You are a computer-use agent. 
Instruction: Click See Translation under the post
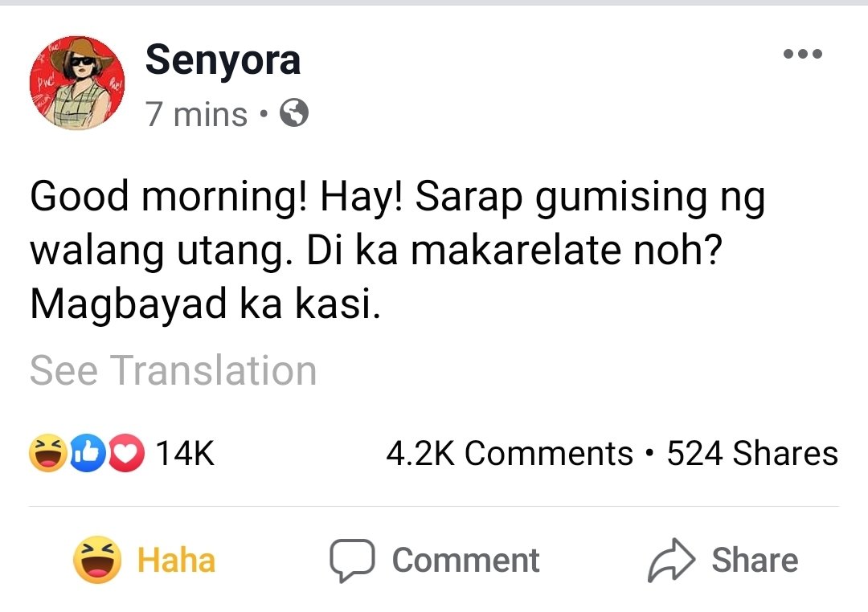point(174,370)
